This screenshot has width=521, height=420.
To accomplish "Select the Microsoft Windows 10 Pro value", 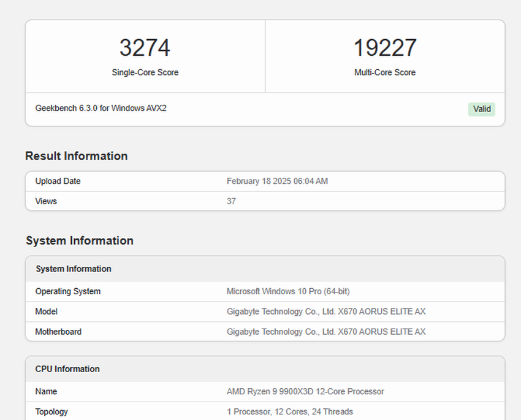I will [288, 291].
